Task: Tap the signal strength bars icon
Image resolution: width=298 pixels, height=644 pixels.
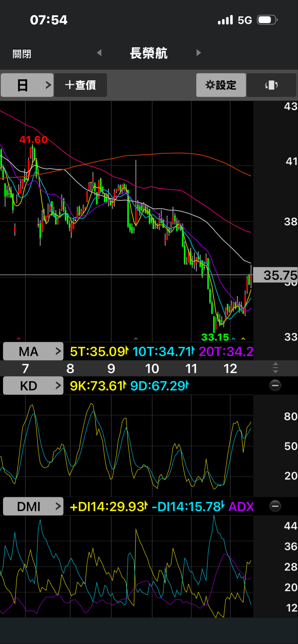Action: click(x=225, y=20)
